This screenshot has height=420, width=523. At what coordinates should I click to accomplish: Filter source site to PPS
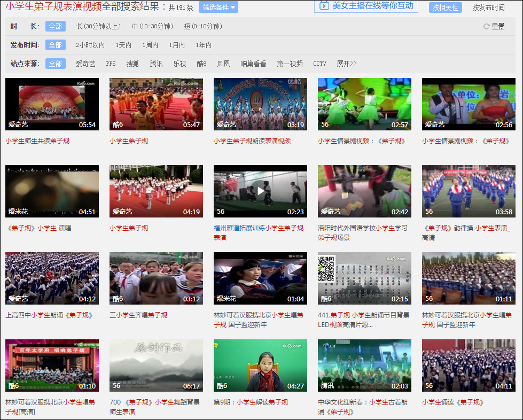pos(111,64)
